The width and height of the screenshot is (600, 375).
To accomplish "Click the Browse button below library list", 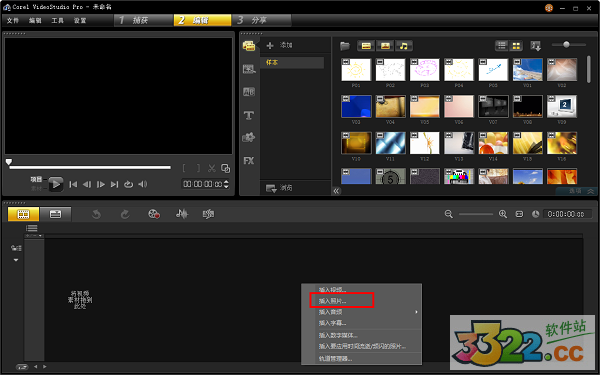I will pos(280,188).
